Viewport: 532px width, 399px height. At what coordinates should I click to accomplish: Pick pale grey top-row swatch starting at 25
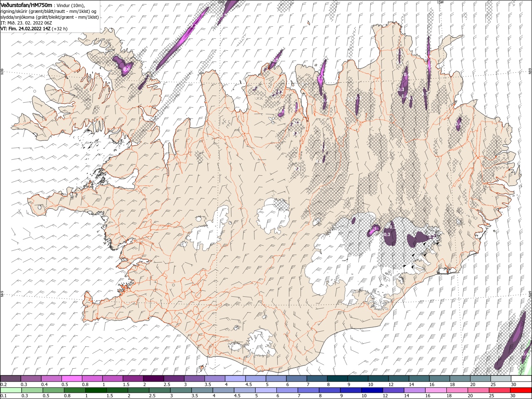pos(500,379)
